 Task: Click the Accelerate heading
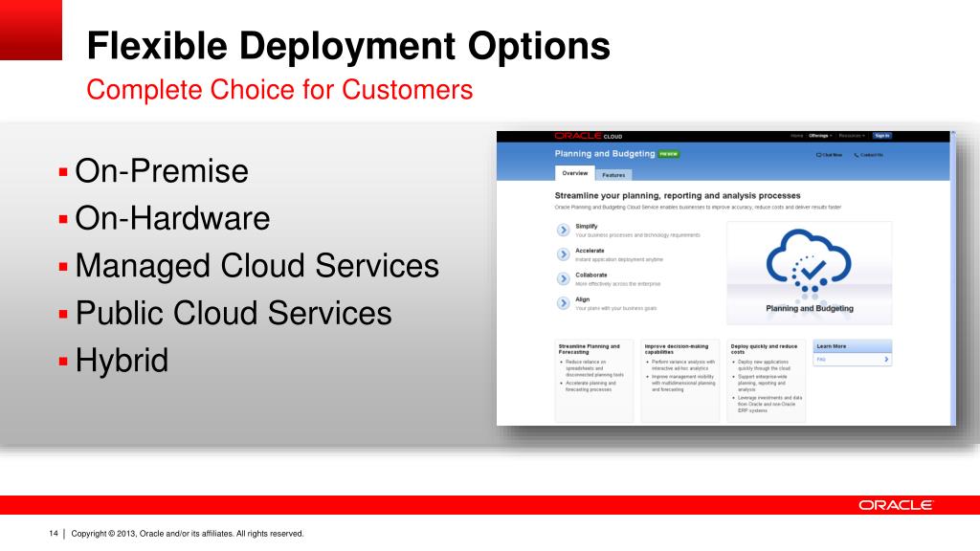pyautogui.click(x=590, y=251)
